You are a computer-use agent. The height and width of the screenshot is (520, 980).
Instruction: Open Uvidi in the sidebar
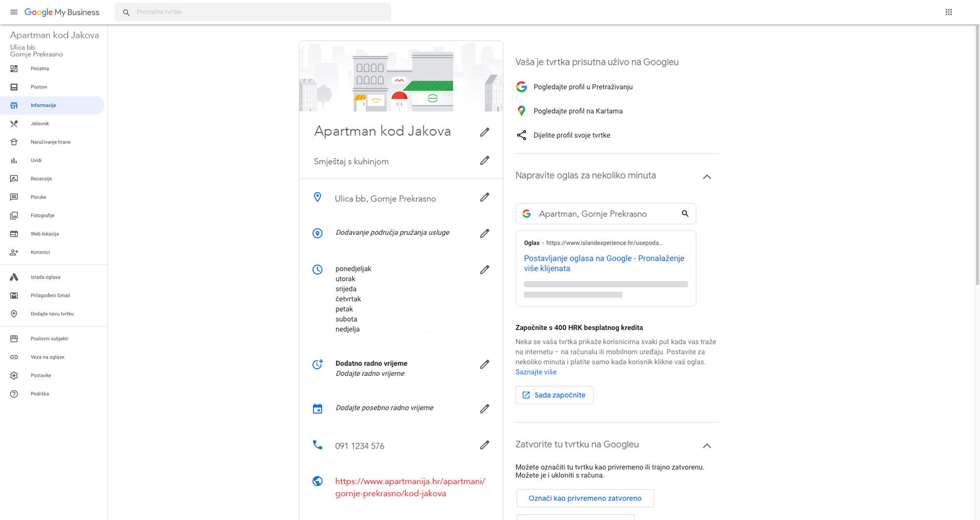pyautogui.click(x=52, y=161)
